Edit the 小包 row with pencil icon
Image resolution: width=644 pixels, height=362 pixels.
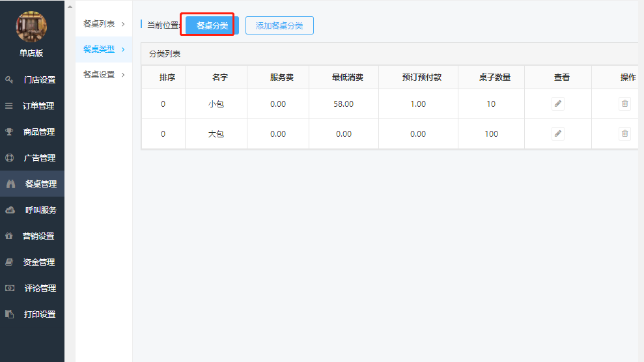558,104
